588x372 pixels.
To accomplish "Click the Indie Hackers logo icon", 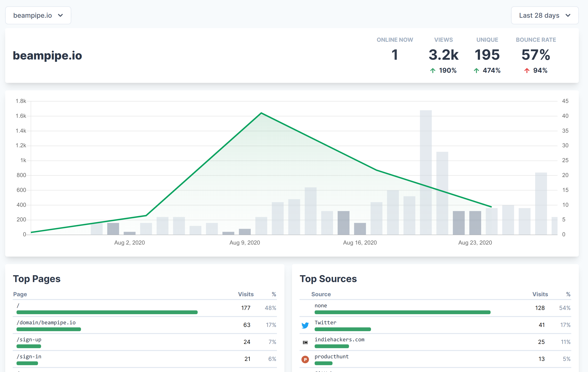I will [305, 342].
